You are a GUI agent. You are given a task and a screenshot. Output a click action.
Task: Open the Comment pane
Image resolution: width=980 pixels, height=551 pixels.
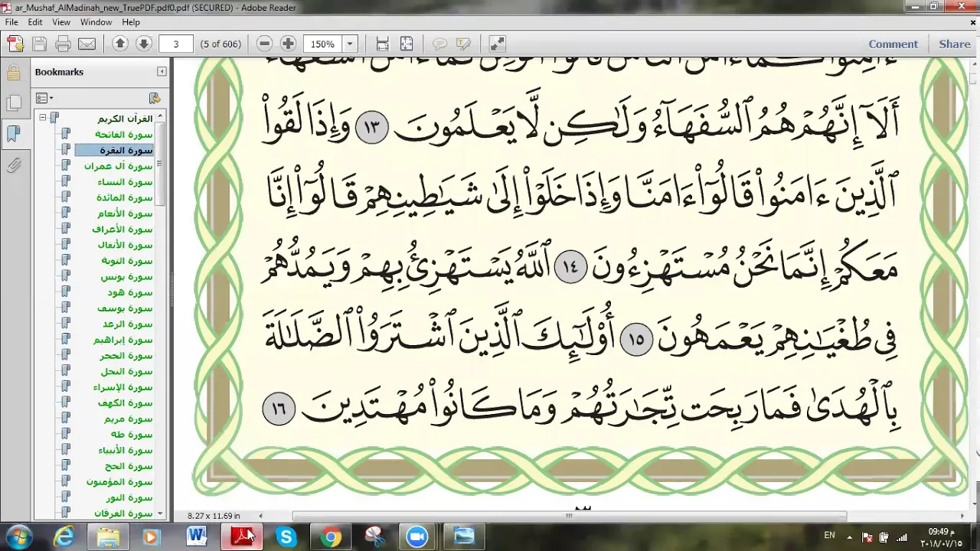[893, 44]
